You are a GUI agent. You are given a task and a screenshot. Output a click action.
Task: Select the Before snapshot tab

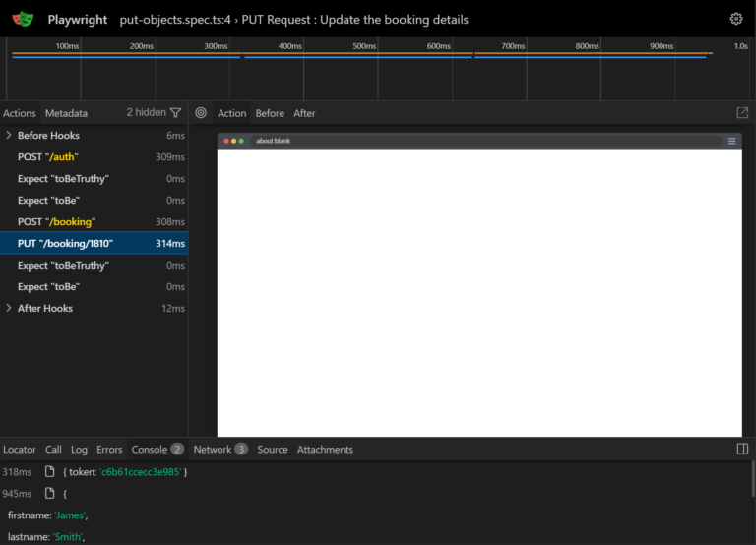tap(270, 113)
